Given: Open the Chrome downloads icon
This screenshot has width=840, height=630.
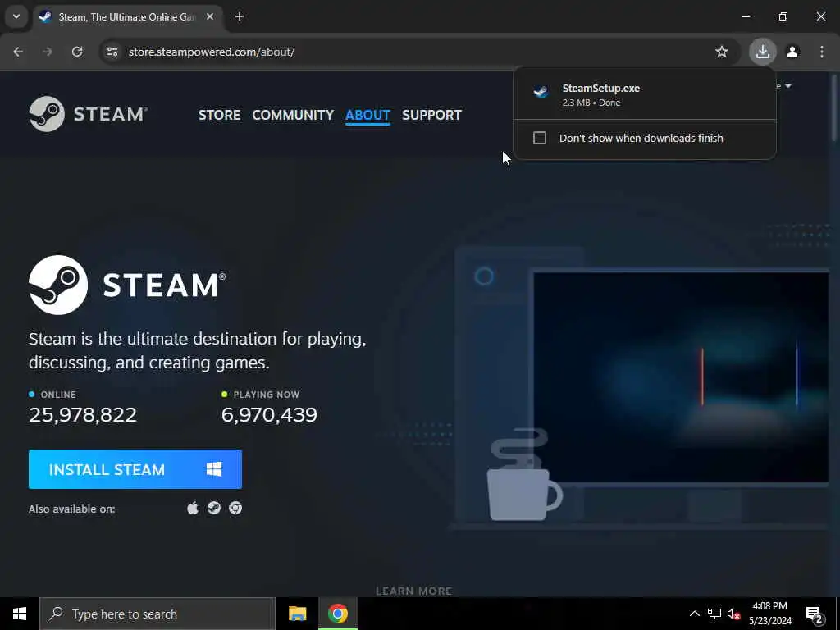Looking at the screenshot, I should tap(762, 52).
